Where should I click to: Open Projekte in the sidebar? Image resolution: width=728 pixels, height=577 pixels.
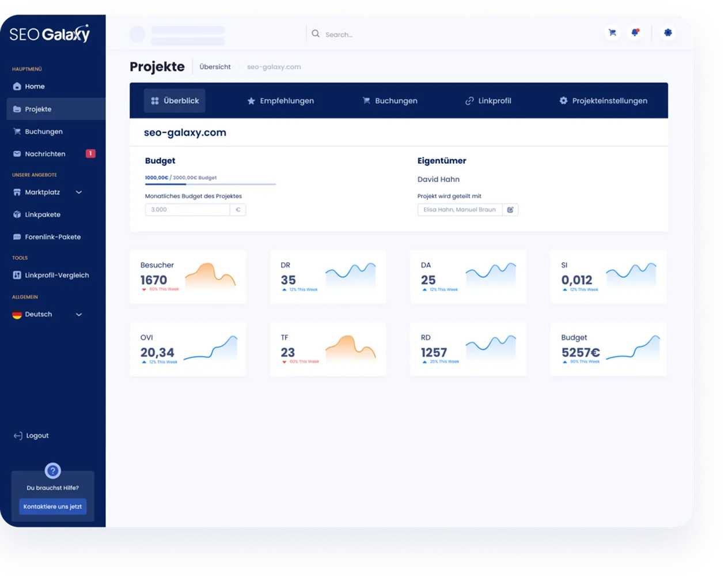coord(56,109)
